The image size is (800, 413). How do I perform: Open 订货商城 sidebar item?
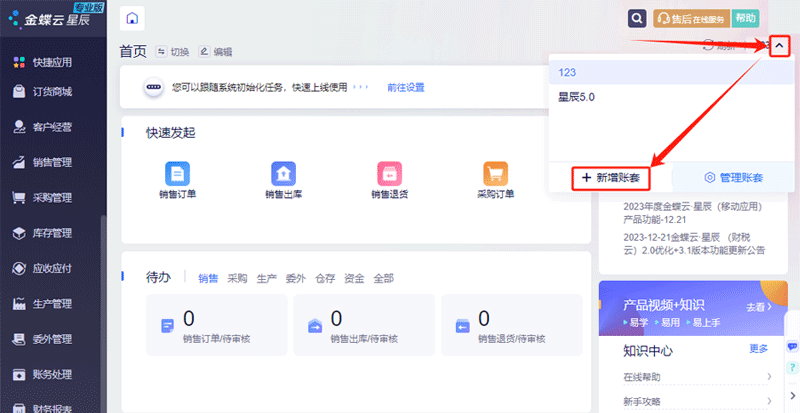[43, 92]
